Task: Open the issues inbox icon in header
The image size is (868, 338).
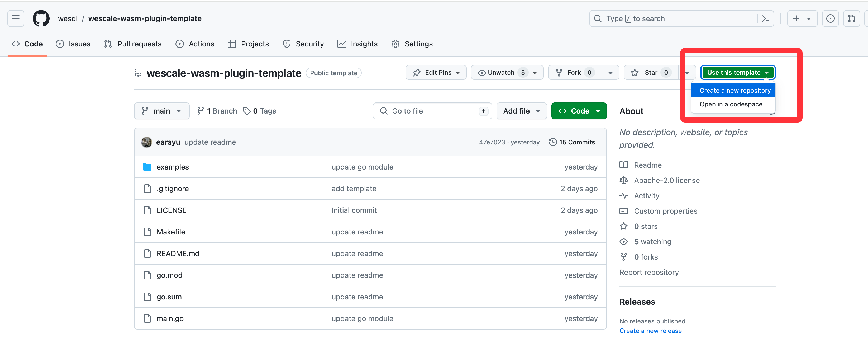Action: pyautogui.click(x=830, y=18)
